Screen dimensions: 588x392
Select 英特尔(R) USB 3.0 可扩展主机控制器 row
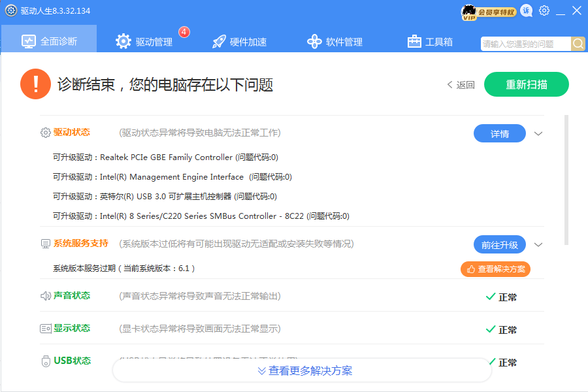point(165,196)
